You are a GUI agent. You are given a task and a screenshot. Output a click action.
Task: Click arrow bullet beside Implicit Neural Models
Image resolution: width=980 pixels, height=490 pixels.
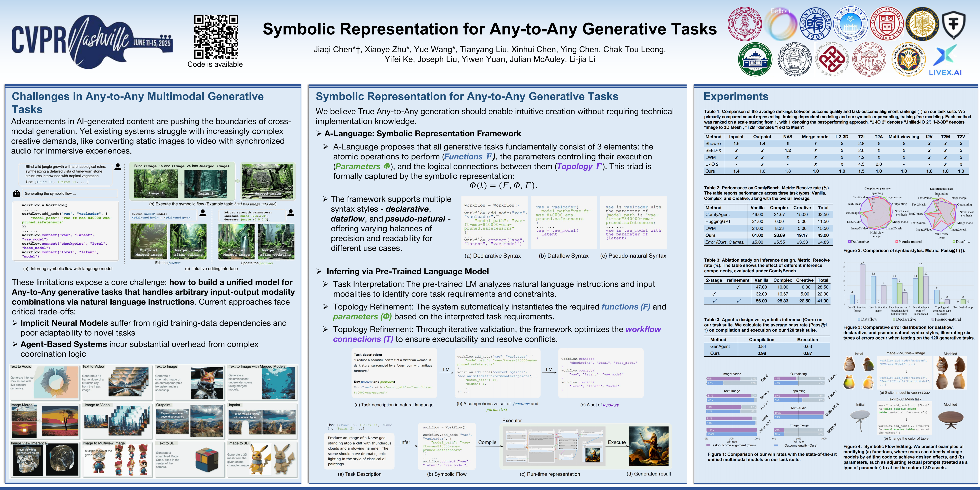(x=15, y=323)
